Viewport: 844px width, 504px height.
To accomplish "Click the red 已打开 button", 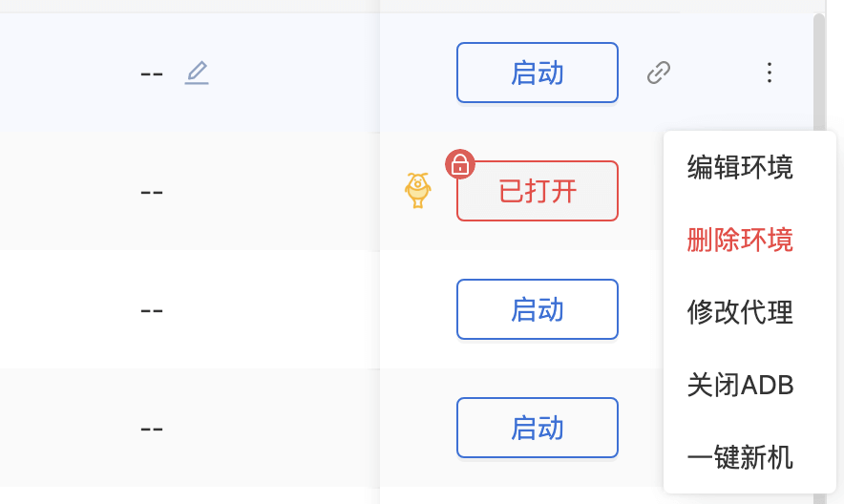I will tap(538, 191).
